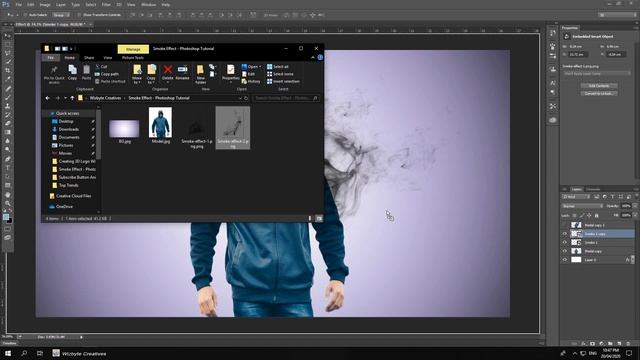The height and width of the screenshot is (360, 640).
Task: Click Edit Contents button in Properties panel
Action: (x=599, y=86)
